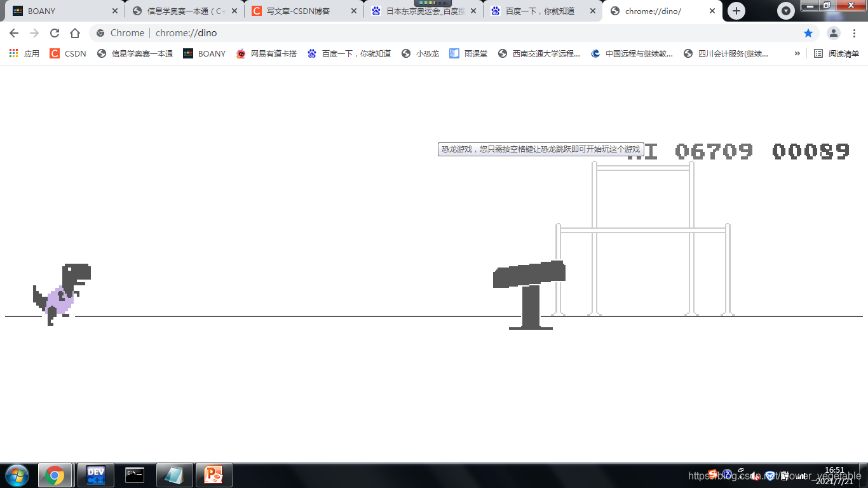Reload the dino page
This screenshot has width=868, height=488.
click(x=55, y=33)
